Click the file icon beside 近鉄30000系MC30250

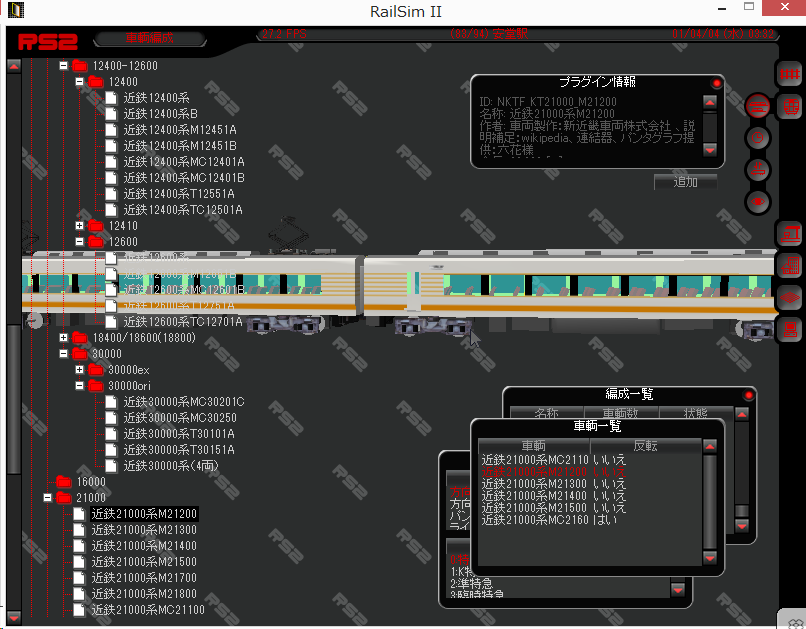[x=111, y=418]
